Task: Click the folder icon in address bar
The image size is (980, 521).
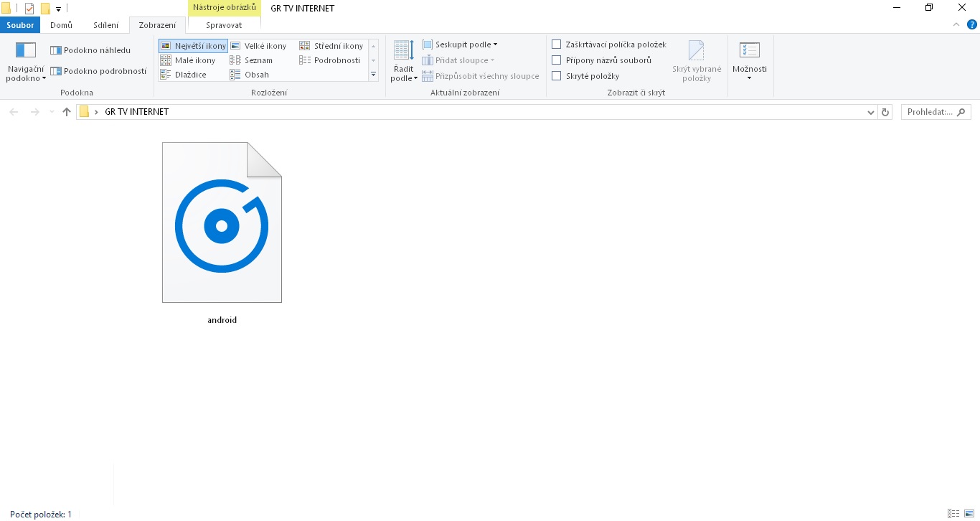Action: [x=85, y=112]
